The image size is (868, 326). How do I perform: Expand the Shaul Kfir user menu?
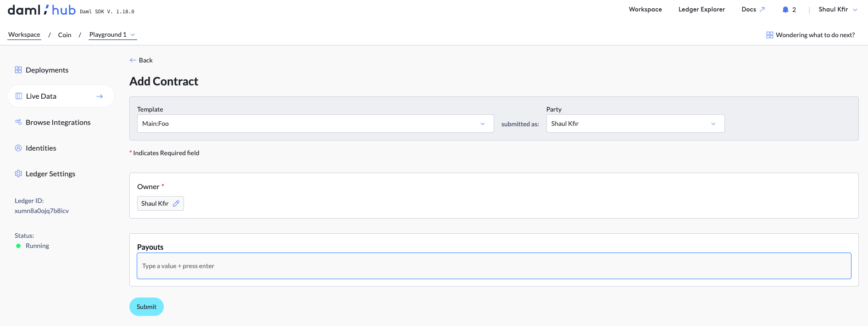(838, 10)
